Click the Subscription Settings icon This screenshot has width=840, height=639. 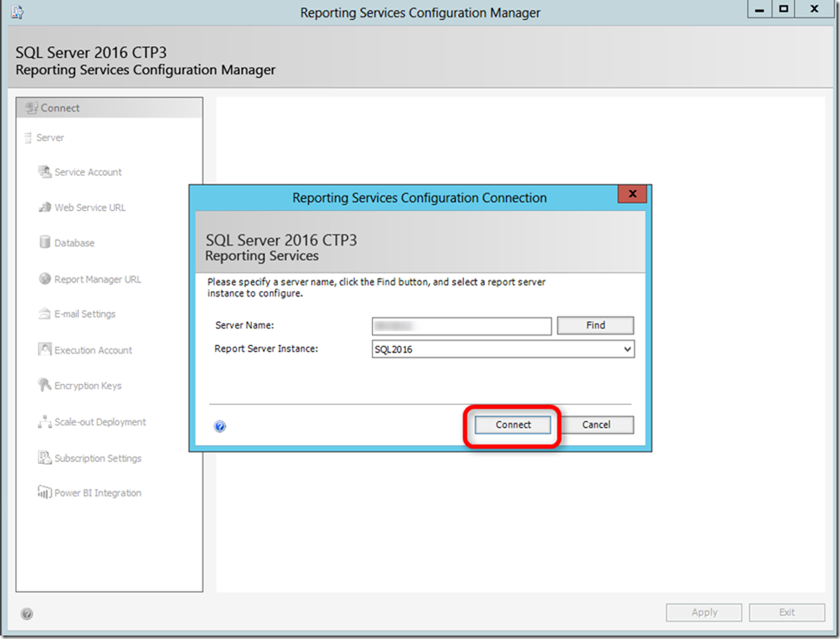(x=44, y=457)
